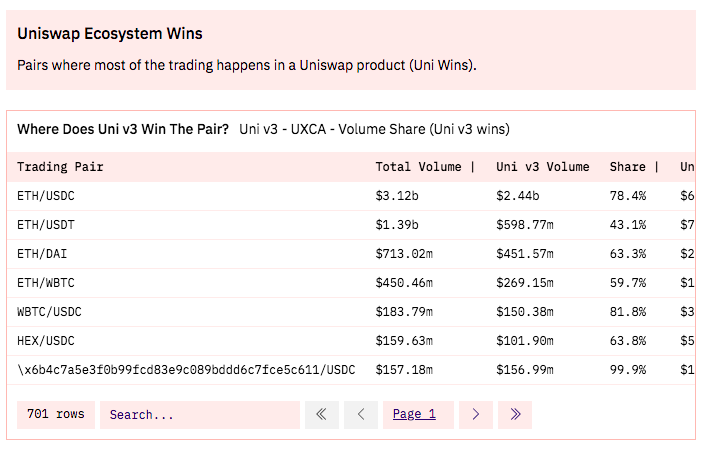Click the table Search field
Image resolution: width=707 pixels, height=450 pixels.
tap(199, 414)
